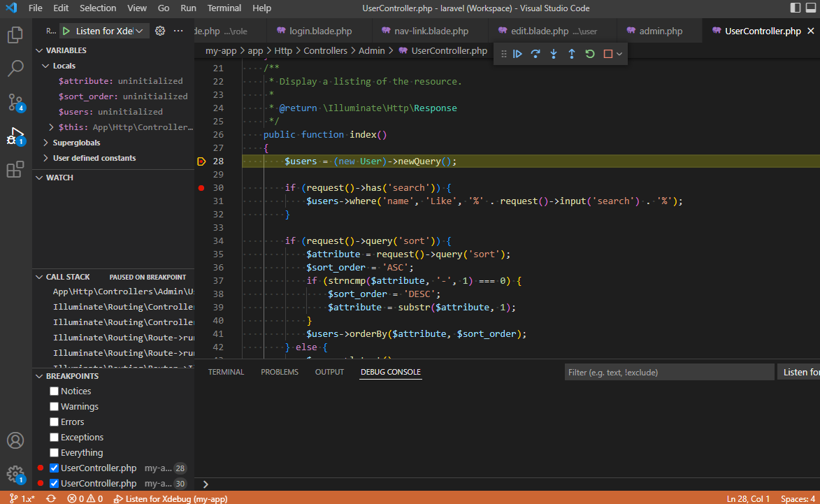Grab the debug toolbar drag handle
This screenshot has width=820, height=504.
503,54
